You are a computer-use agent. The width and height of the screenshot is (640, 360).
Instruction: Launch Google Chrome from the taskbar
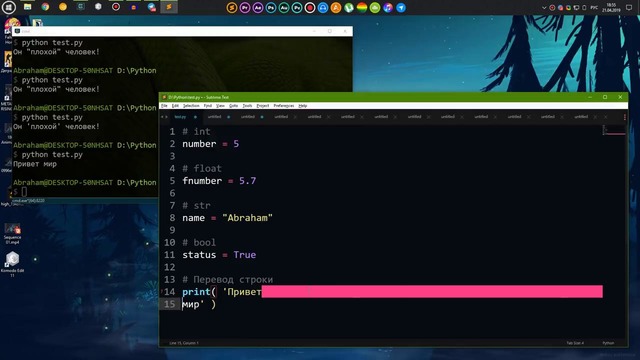(x=45, y=7)
